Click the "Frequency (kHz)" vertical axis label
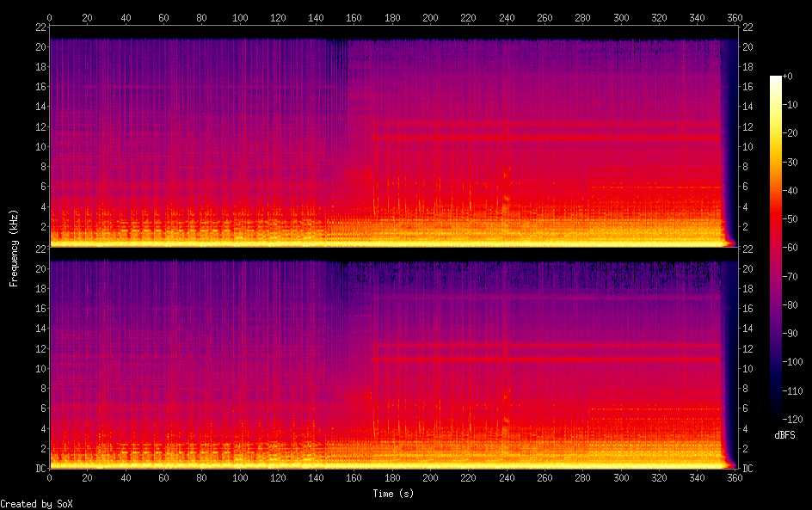This screenshot has height=510, width=812. click(14, 247)
